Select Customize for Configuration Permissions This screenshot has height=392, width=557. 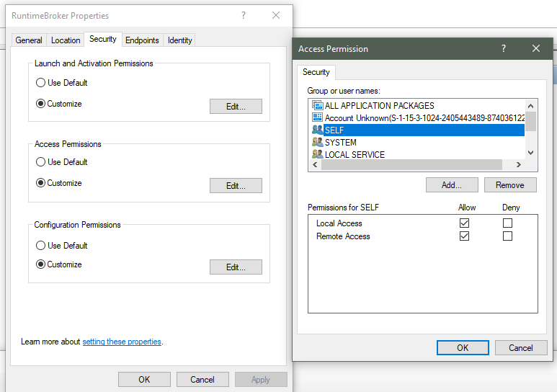[x=40, y=264]
